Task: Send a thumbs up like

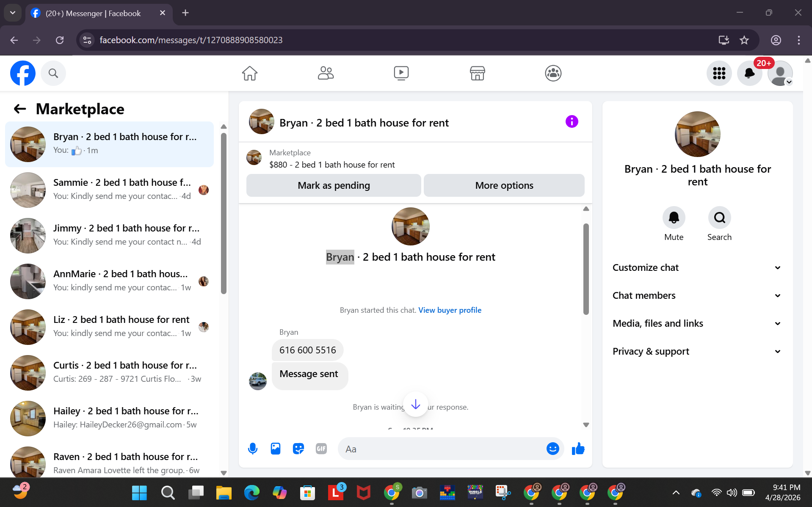Action: pyautogui.click(x=578, y=449)
